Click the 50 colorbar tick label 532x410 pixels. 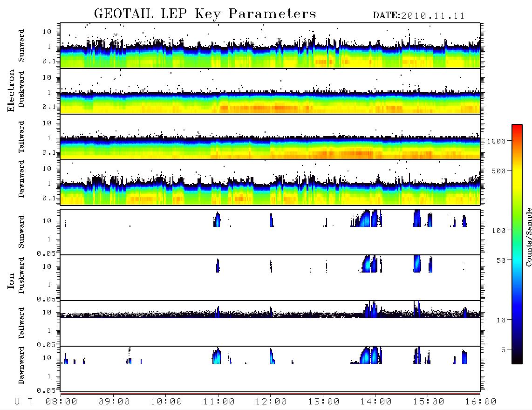pyautogui.click(x=501, y=260)
